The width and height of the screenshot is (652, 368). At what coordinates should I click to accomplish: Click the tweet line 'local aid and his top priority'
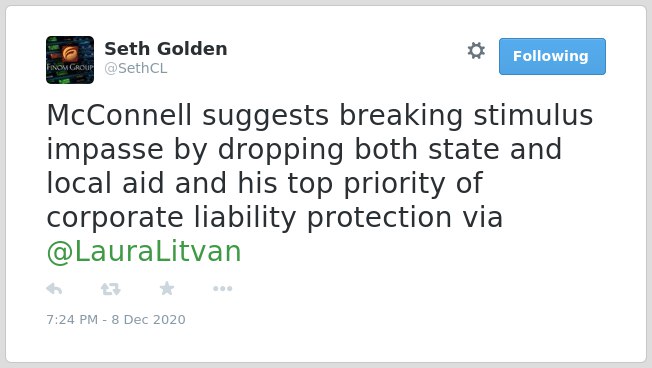click(x=245, y=183)
